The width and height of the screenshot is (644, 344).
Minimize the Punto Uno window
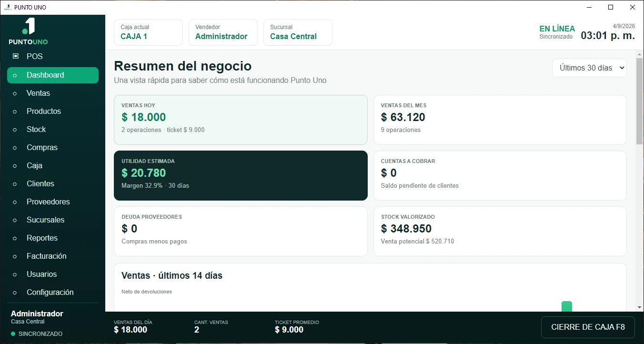(589, 7)
